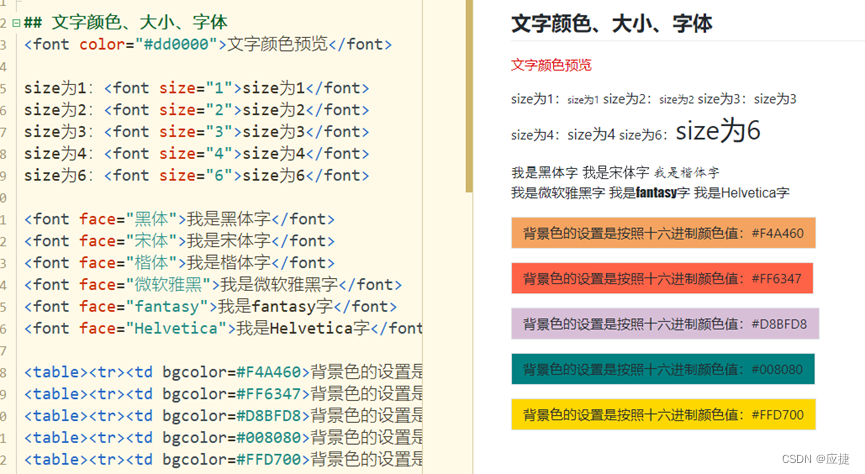This screenshot has width=865, height=474.
Task: Click the code line with face="Helvetica"
Action: point(223,328)
